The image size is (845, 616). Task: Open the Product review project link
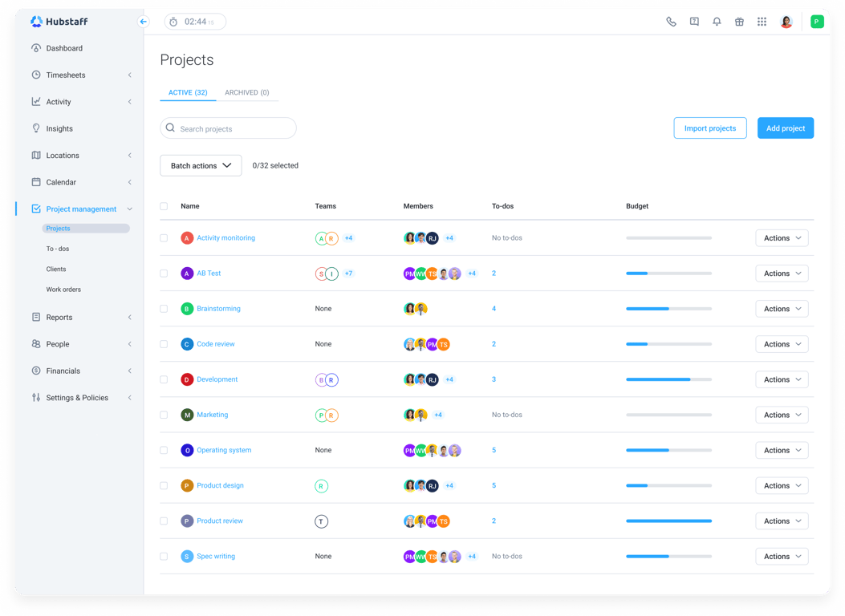[220, 521]
